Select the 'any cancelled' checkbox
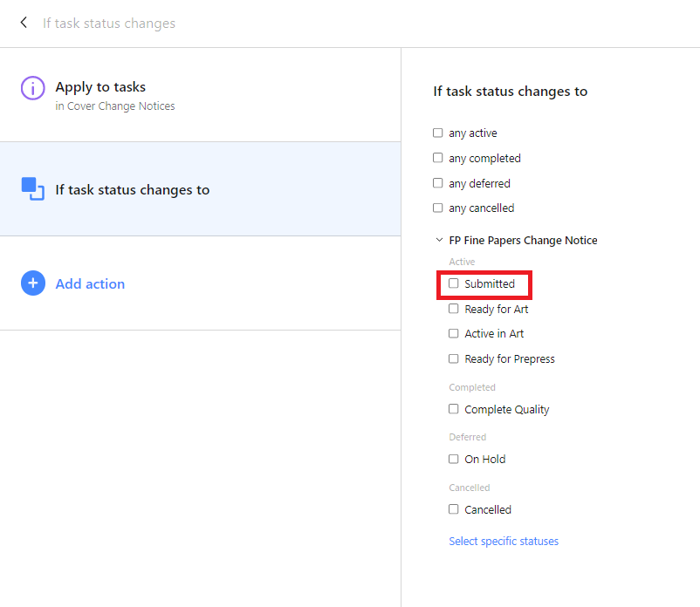700x607 pixels. click(438, 208)
